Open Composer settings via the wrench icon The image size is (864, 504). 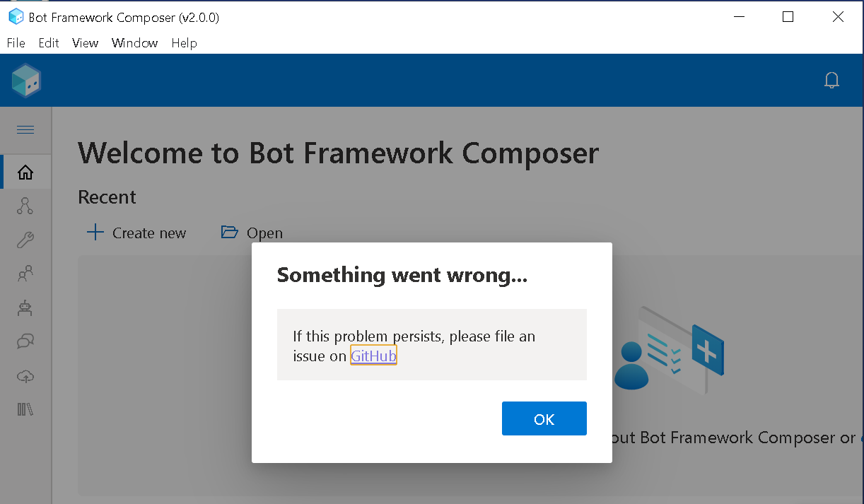pyautogui.click(x=25, y=240)
